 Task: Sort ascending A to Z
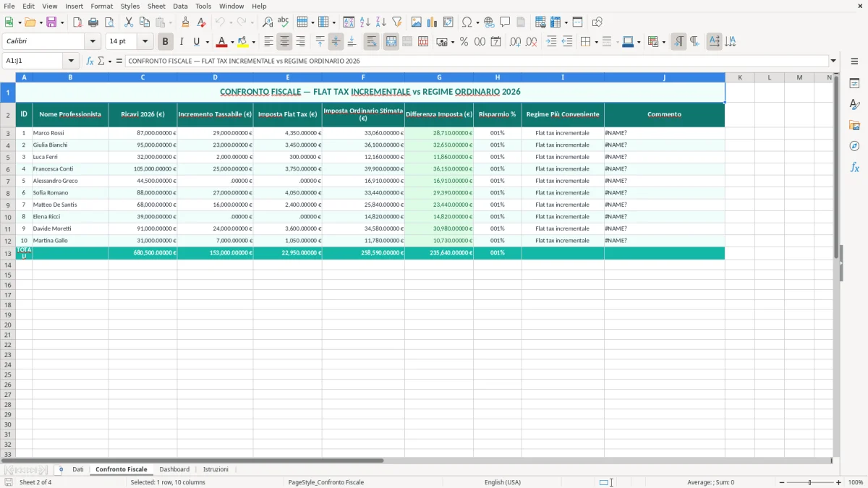click(365, 22)
